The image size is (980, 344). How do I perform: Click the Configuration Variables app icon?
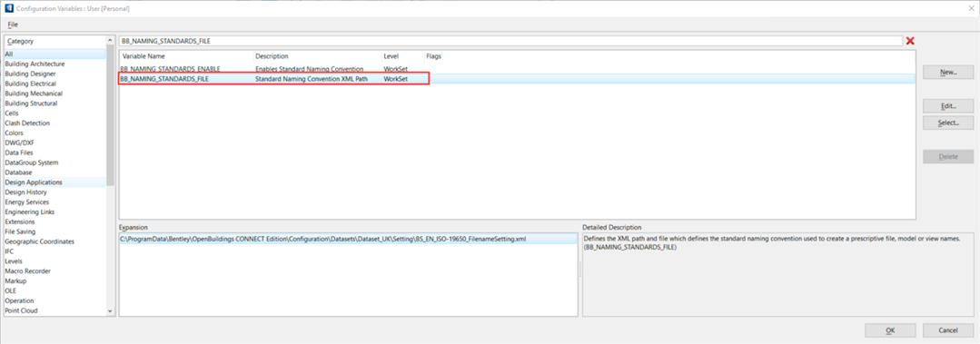9,9
